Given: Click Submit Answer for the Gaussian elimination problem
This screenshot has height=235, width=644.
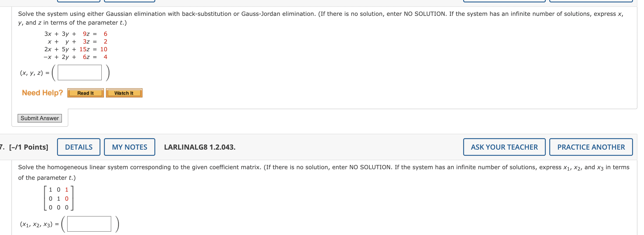Looking at the screenshot, I should [40, 118].
